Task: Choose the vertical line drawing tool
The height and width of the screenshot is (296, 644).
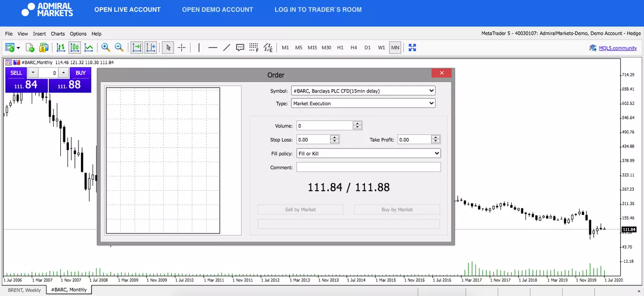Action: pyautogui.click(x=199, y=47)
